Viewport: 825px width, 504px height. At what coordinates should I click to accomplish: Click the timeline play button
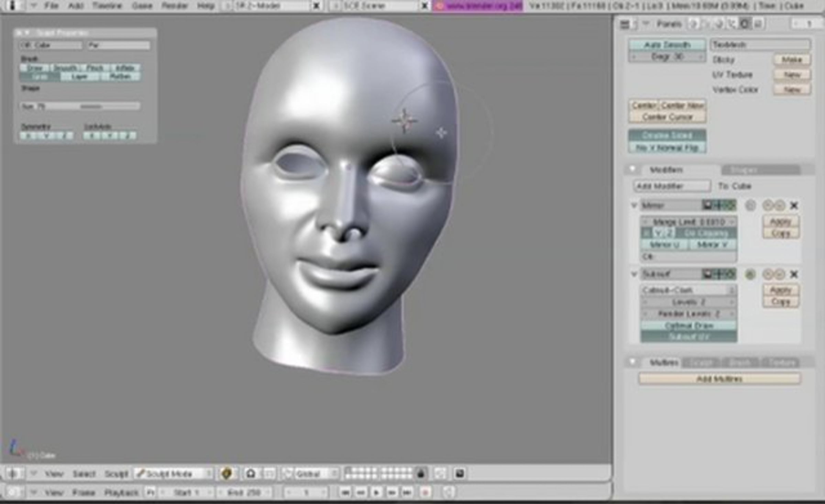click(376, 492)
